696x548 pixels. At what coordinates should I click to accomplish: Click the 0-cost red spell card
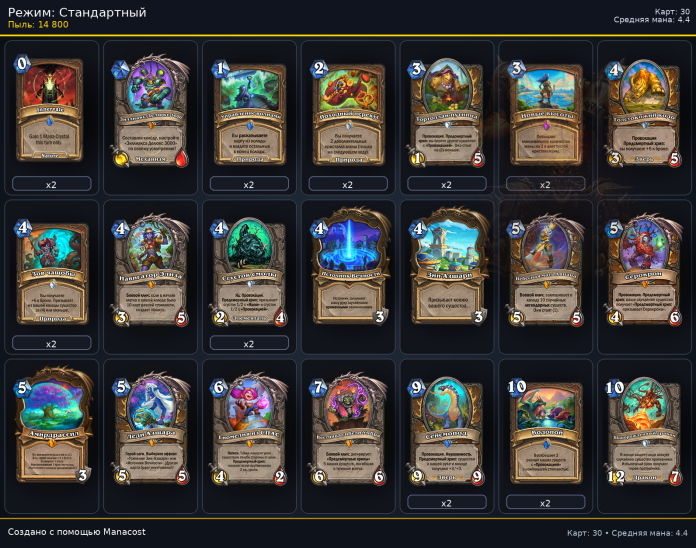pyautogui.click(x=49, y=109)
